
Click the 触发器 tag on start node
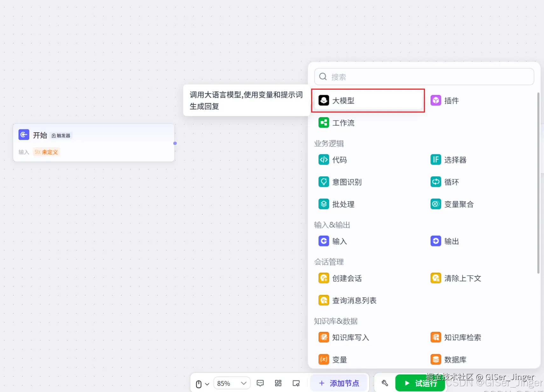[x=61, y=136]
